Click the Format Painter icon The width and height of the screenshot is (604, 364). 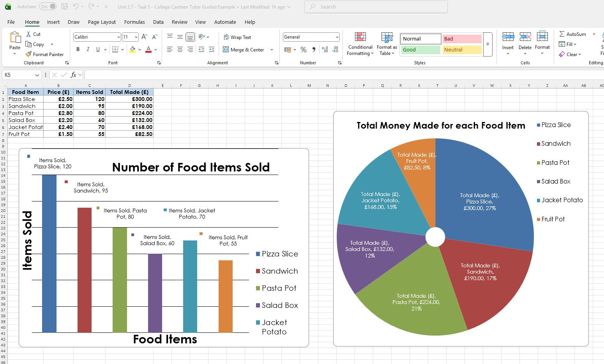(x=28, y=55)
